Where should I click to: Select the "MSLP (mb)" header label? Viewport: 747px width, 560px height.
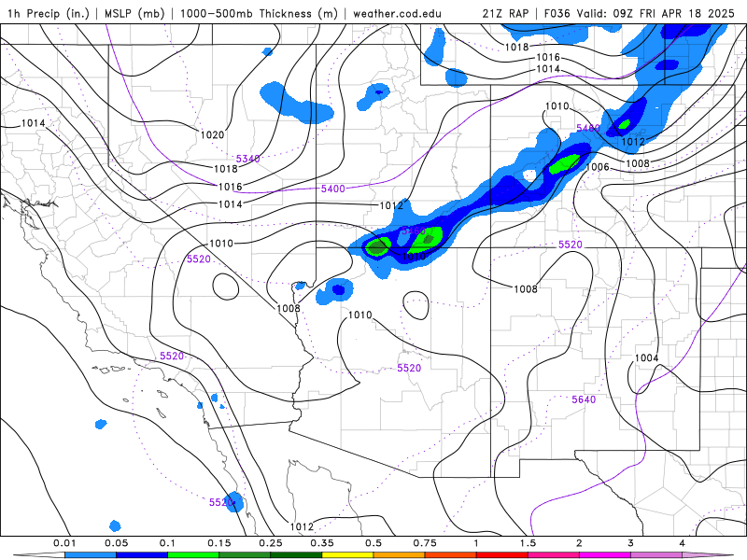[133, 13]
